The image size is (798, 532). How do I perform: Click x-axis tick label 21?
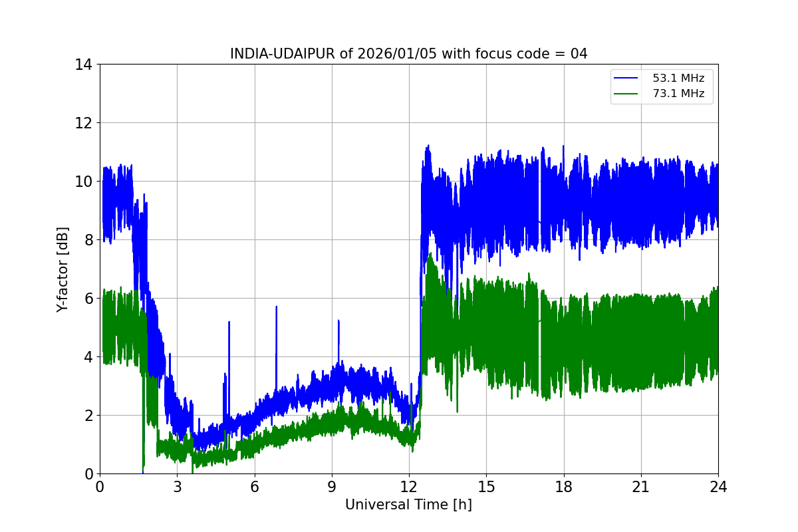[641, 486]
